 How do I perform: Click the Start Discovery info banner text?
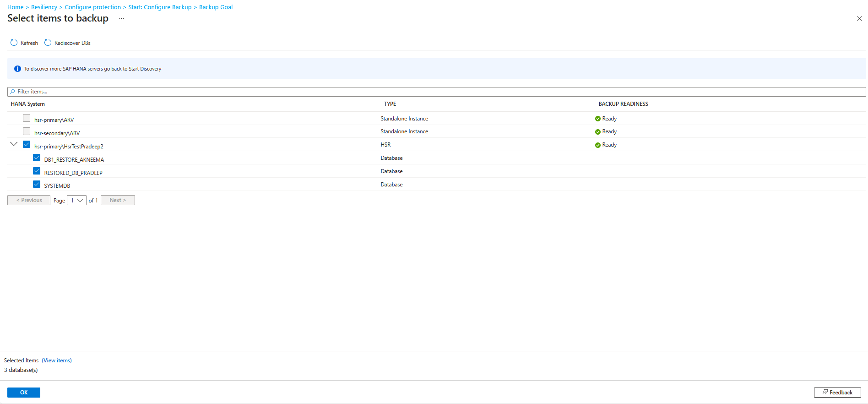93,69
